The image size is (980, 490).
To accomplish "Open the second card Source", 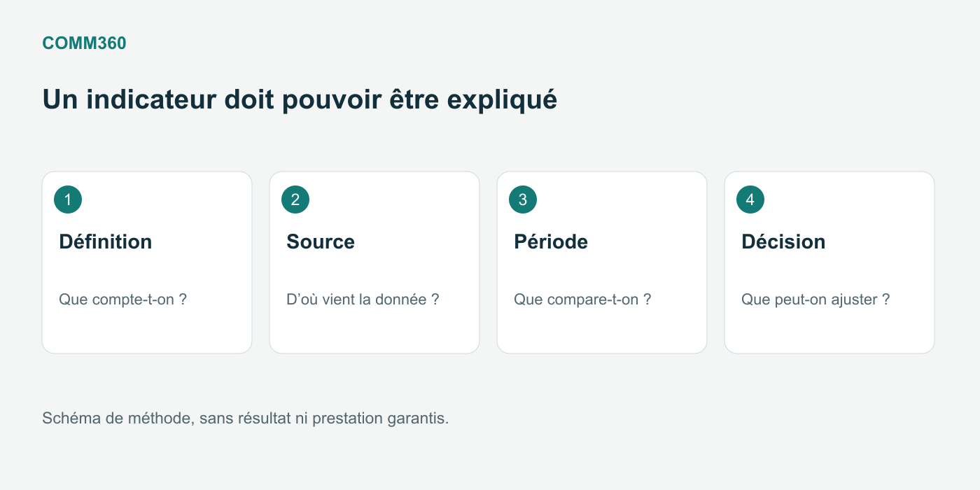I will 374,262.
